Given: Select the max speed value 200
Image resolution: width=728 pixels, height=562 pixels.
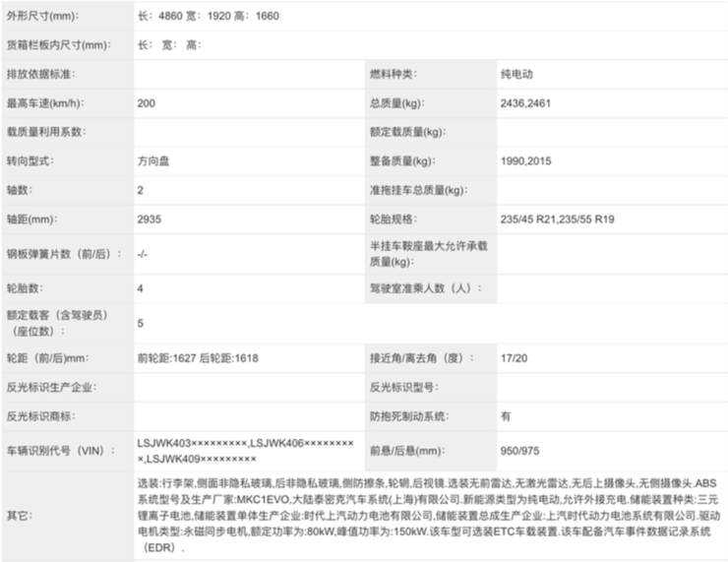Looking at the screenshot, I should 147,103.
